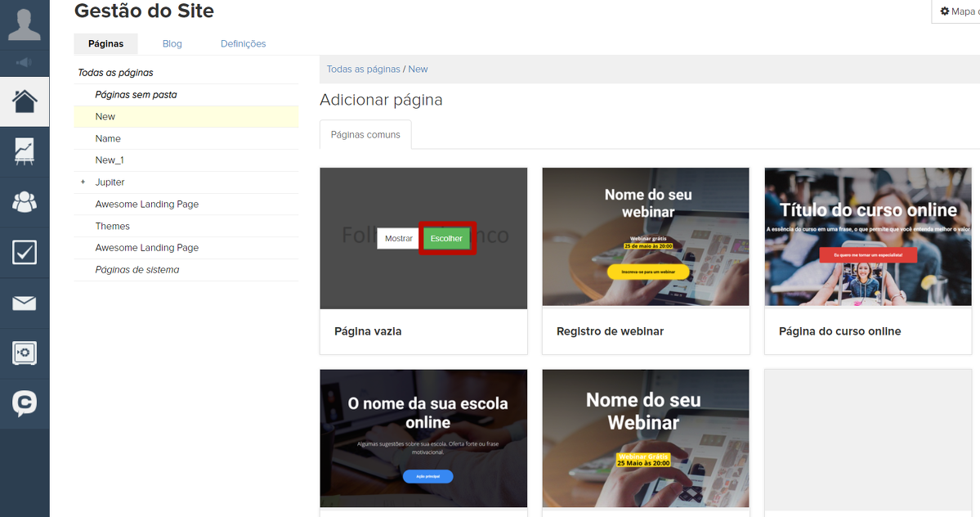This screenshot has width=980, height=517.
Task: Expand the Jupiter folder tree item
Action: 83,182
